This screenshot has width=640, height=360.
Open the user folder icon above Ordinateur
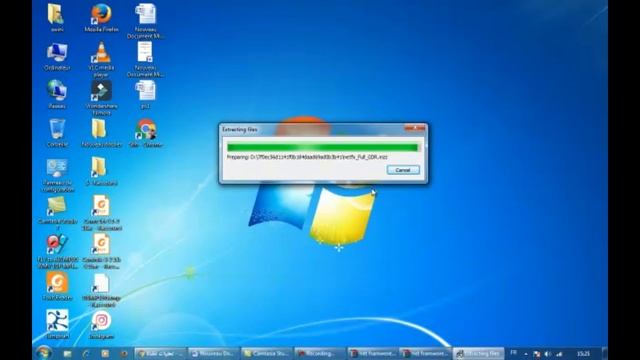56,18
